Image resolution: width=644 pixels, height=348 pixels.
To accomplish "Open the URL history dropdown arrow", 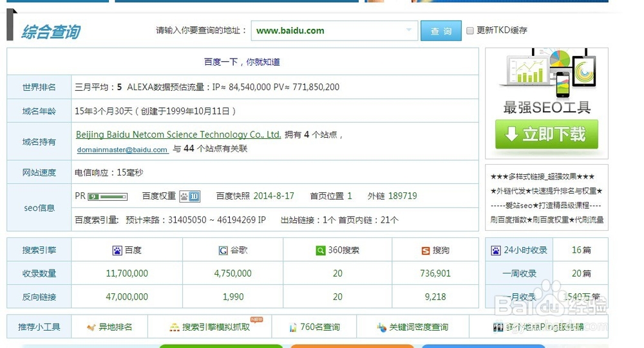I will 409,30.
